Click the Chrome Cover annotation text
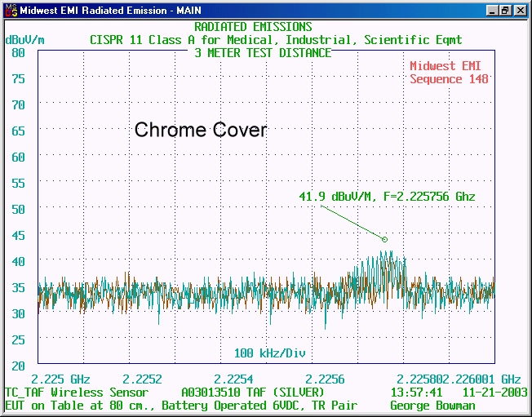The width and height of the screenshot is (532, 417). click(x=201, y=130)
